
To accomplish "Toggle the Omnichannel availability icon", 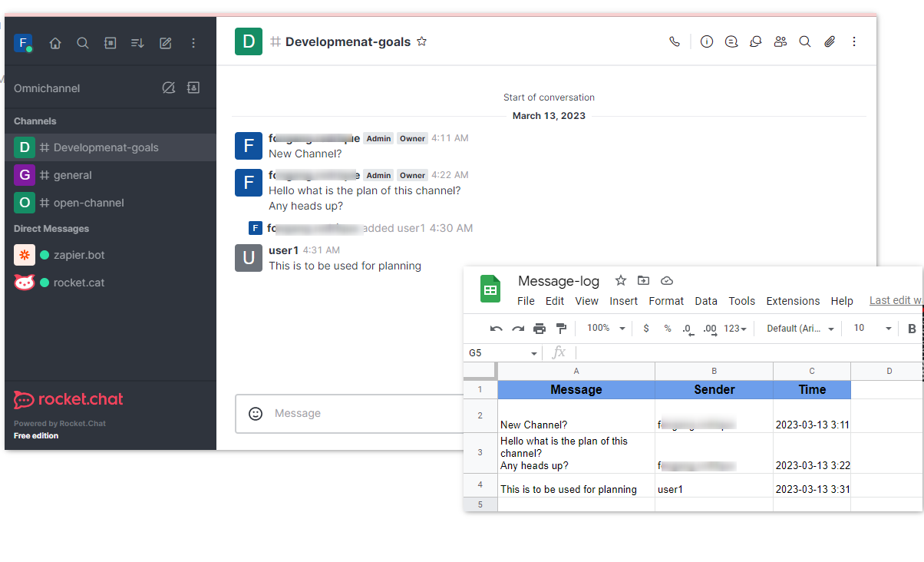I will [169, 88].
